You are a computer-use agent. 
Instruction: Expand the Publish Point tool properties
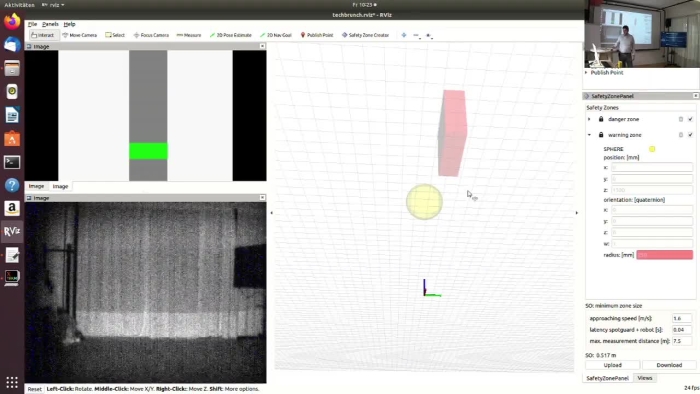pos(587,72)
